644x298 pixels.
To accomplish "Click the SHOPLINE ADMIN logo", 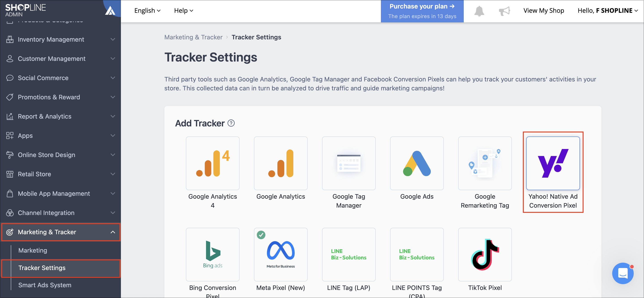I will tap(26, 10).
